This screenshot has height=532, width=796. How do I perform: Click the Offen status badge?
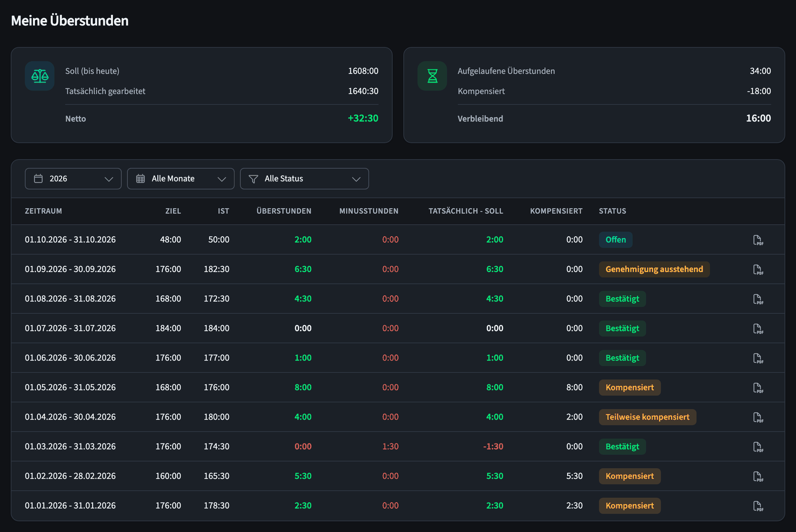tap(616, 240)
